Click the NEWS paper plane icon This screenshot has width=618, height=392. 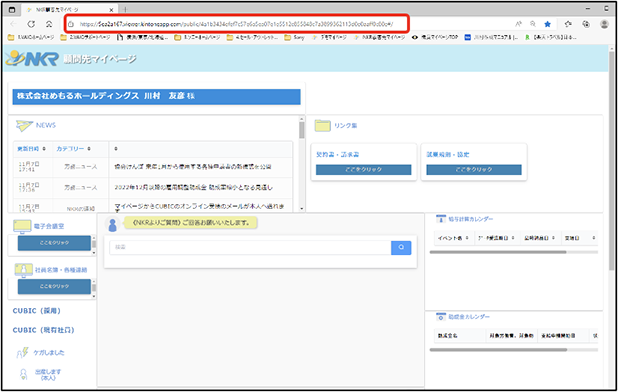(x=24, y=125)
